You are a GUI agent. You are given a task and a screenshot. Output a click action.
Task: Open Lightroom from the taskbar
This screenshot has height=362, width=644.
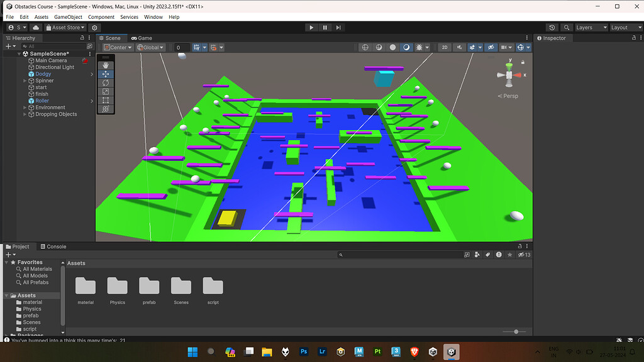(322, 352)
